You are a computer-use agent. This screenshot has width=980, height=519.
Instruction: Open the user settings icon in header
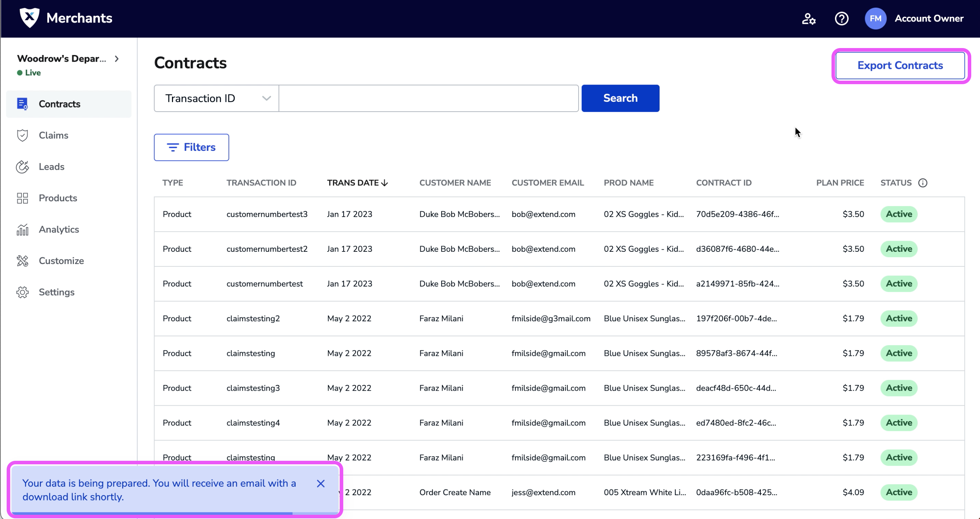pos(808,19)
